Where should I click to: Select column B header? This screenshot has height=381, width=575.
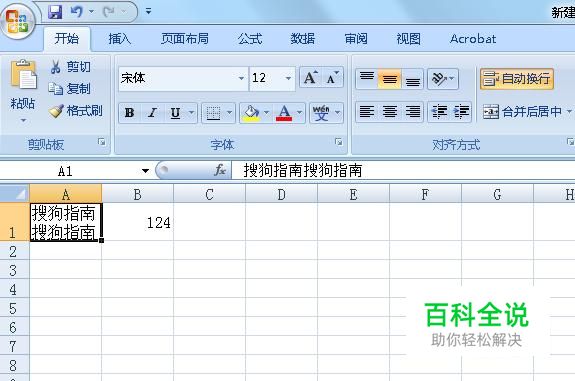click(x=138, y=193)
